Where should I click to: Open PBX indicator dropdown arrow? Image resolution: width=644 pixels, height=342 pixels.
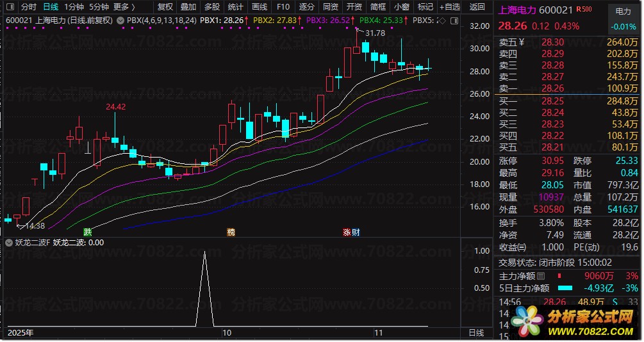coord(120,20)
